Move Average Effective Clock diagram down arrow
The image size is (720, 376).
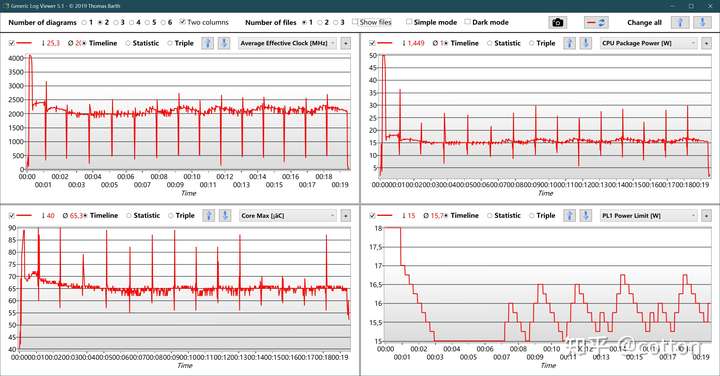224,43
